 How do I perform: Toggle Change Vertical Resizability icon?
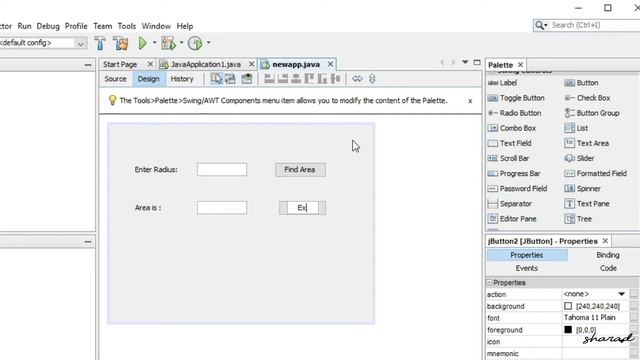372,79
